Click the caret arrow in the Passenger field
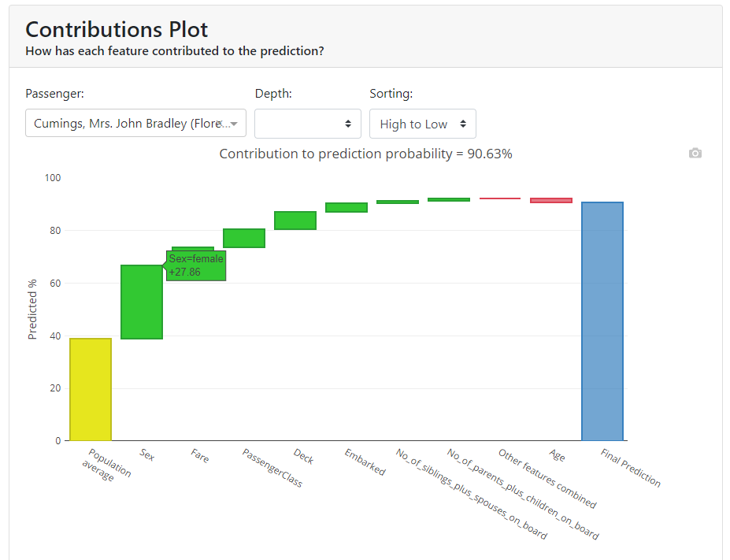 [233, 123]
